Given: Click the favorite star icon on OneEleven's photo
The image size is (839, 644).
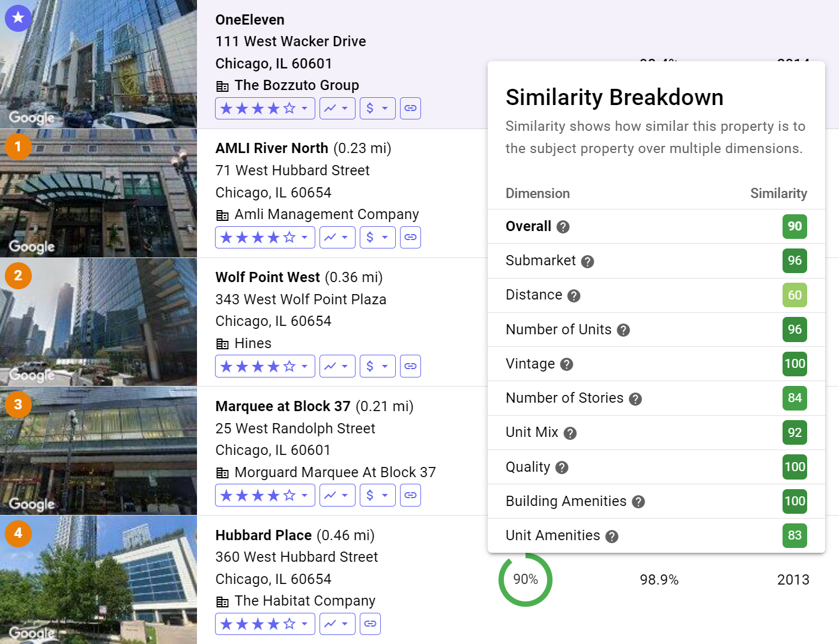Looking at the screenshot, I should pos(18,18).
